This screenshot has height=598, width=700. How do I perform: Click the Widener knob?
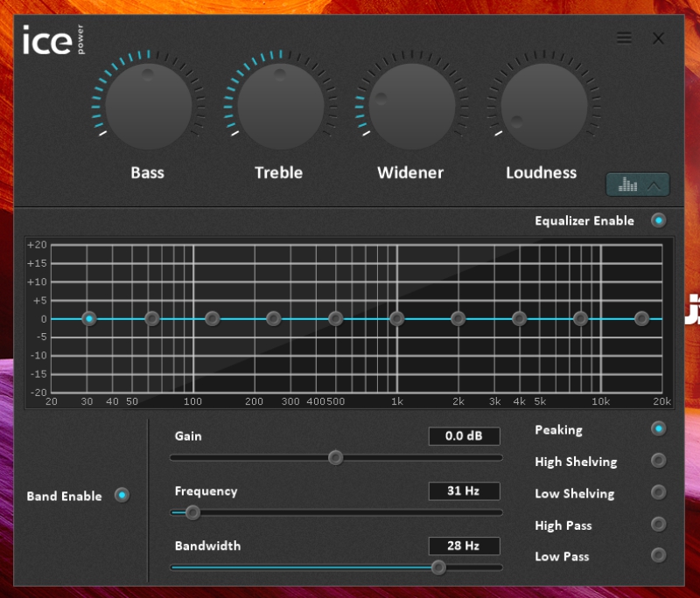pos(410,107)
